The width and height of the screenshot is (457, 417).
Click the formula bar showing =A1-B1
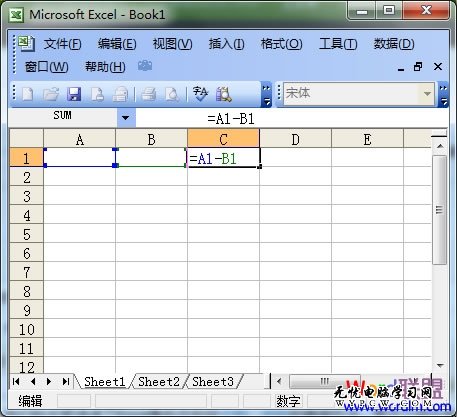coord(292,118)
